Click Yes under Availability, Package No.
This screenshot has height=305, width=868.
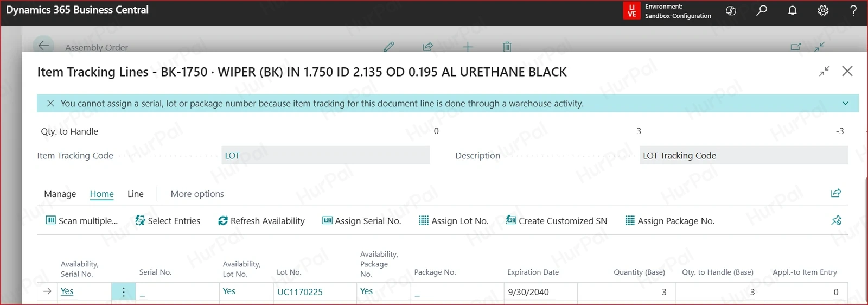tap(367, 291)
